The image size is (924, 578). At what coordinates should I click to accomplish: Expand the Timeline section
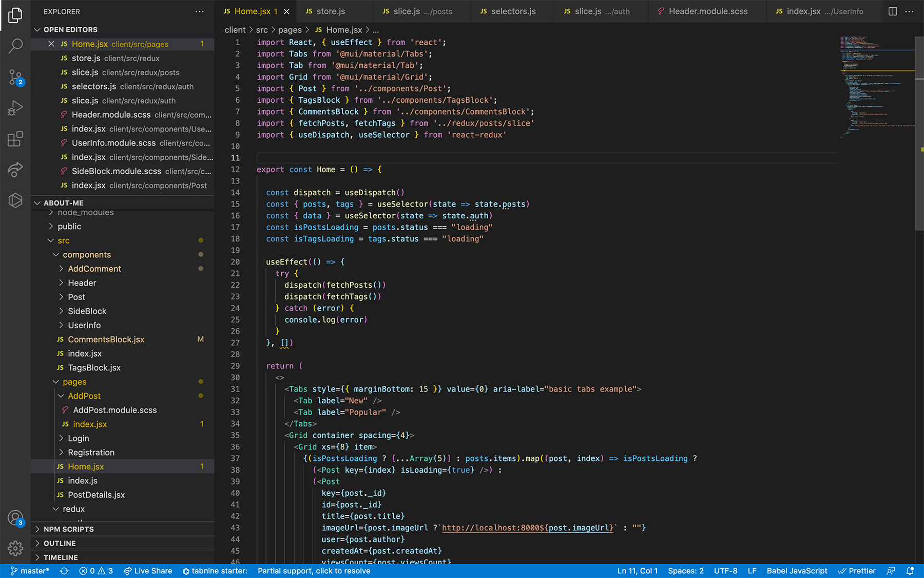[x=123, y=557]
